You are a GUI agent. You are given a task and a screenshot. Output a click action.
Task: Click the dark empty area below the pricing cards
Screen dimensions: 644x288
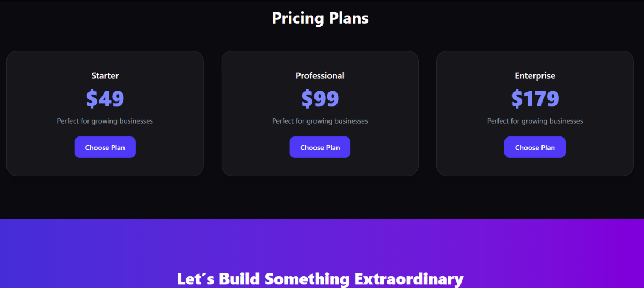tap(320, 198)
